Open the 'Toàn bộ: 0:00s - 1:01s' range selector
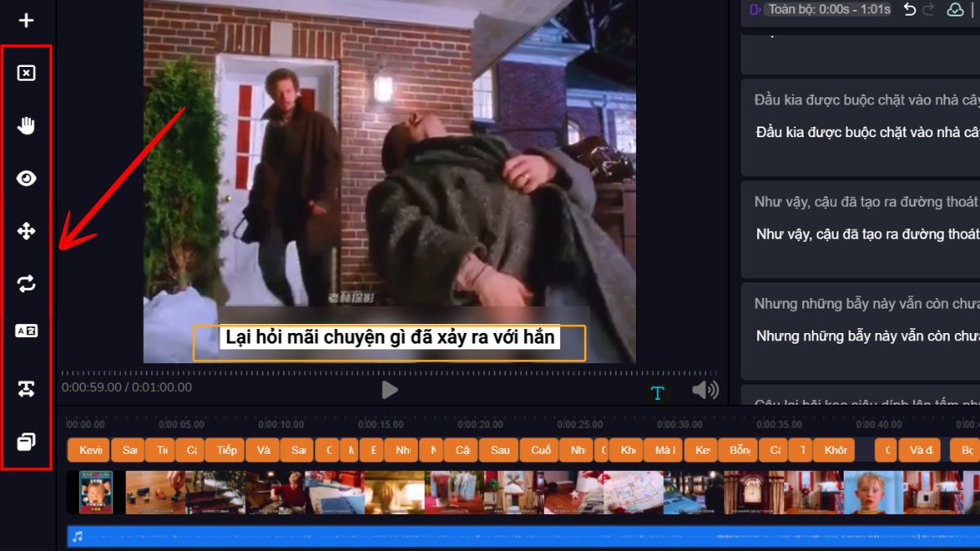Screen dimensions: 980x551 point(828,9)
